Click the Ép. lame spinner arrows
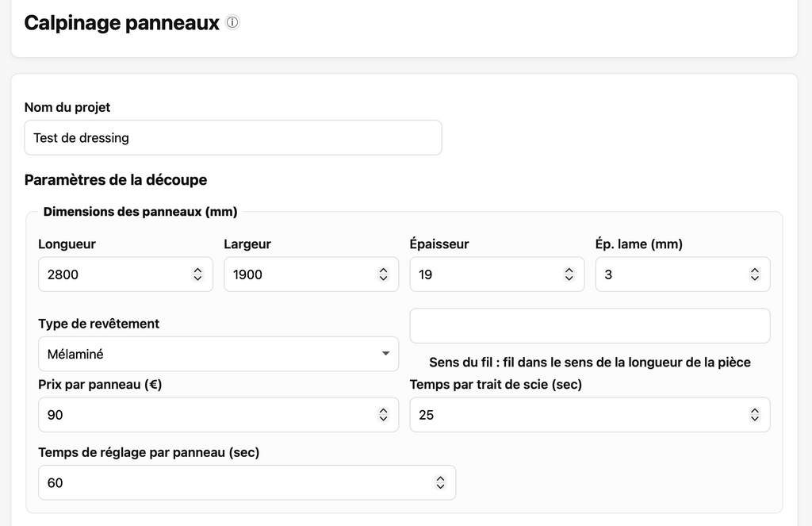This screenshot has width=812, height=526. (754, 275)
